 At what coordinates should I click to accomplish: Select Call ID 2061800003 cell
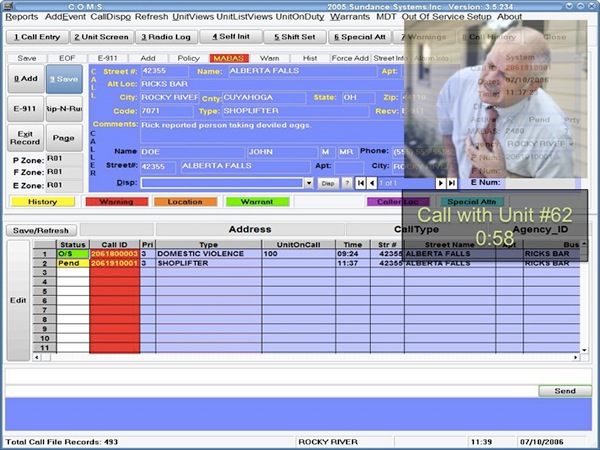coord(114,254)
